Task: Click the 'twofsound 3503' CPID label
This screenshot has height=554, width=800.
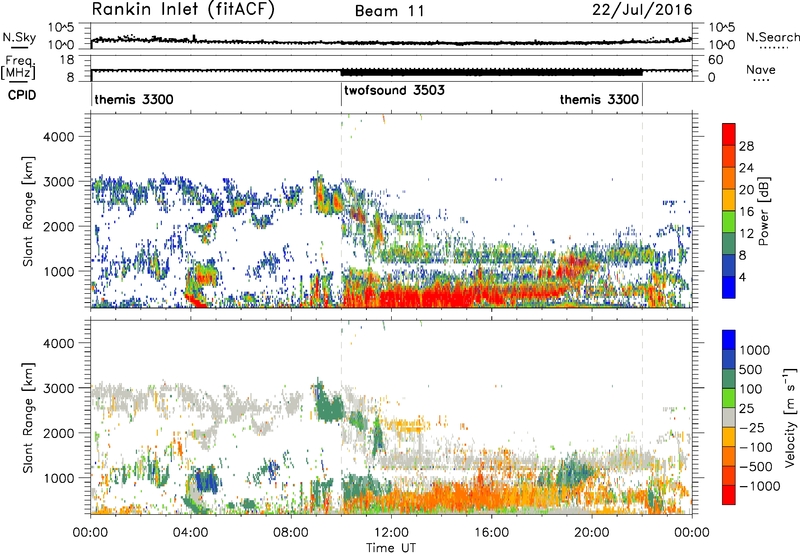Action: pos(394,90)
